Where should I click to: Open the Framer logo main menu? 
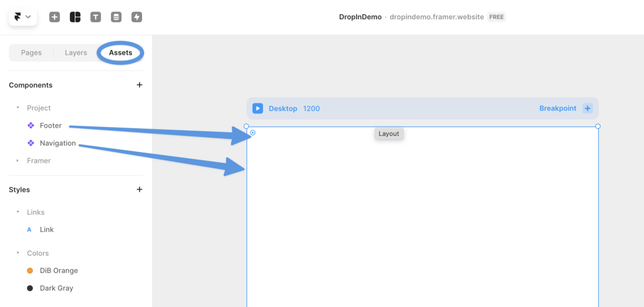pyautogui.click(x=23, y=17)
